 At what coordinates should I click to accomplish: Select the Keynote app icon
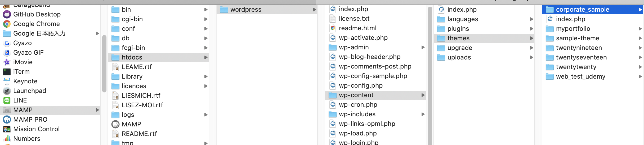point(7,81)
